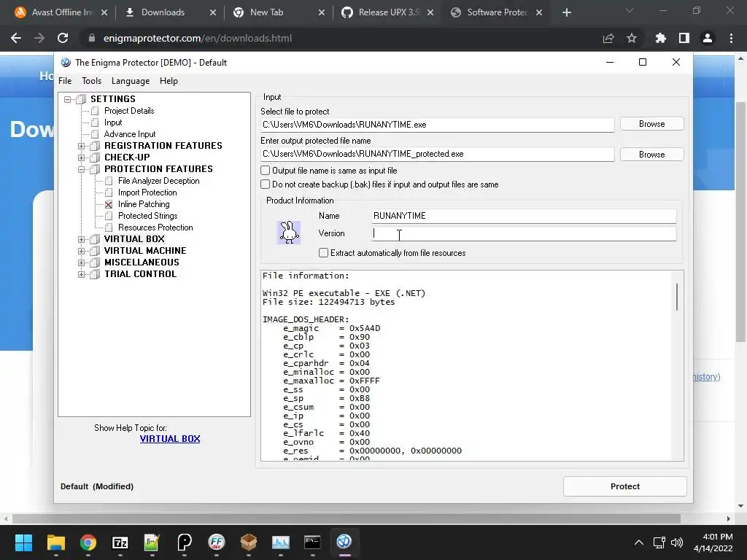Open a new Chrome tab with plus
This screenshot has height=560, width=747.
[x=566, y=12]
